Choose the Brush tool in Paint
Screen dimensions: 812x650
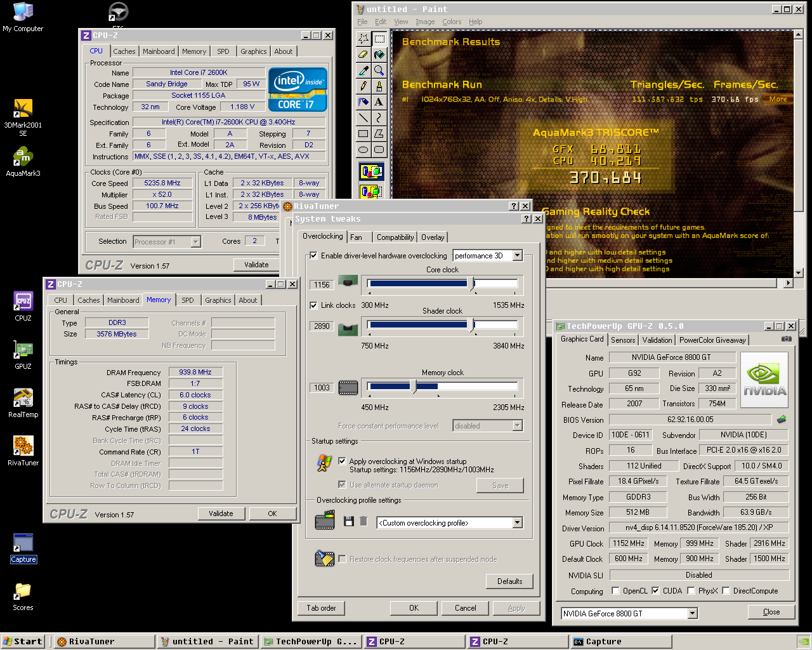pos(379,86)
